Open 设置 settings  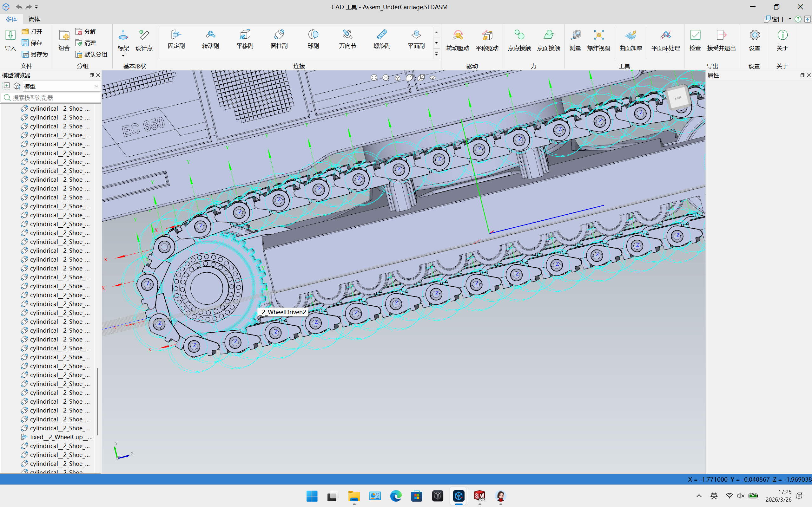click(754, 40)
